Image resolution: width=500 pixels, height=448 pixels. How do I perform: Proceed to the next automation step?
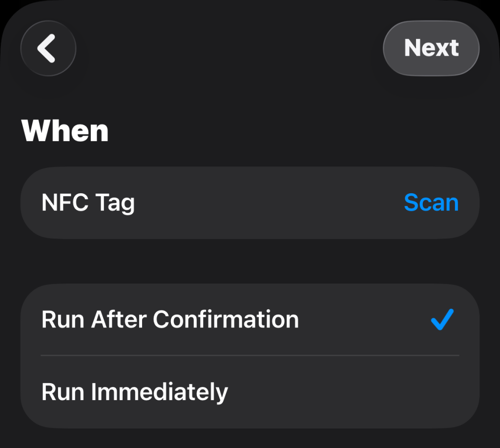click(x=431, y=48)
